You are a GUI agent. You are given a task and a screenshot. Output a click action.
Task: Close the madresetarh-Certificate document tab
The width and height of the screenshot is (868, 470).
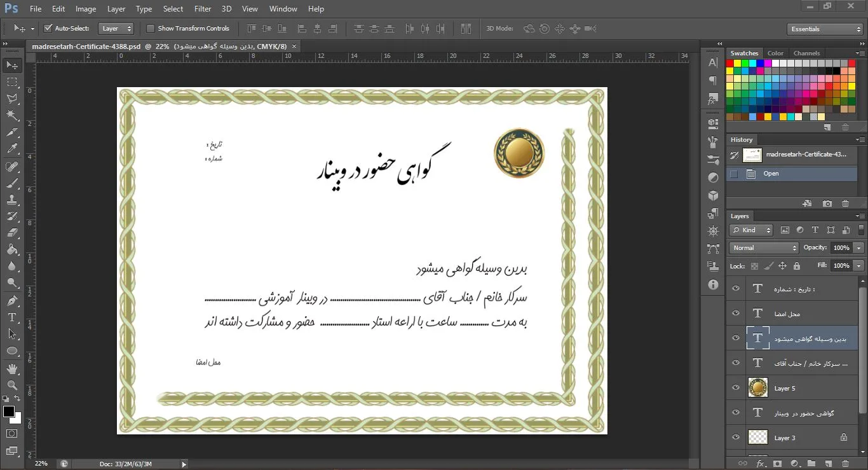[x=294, y=46]
